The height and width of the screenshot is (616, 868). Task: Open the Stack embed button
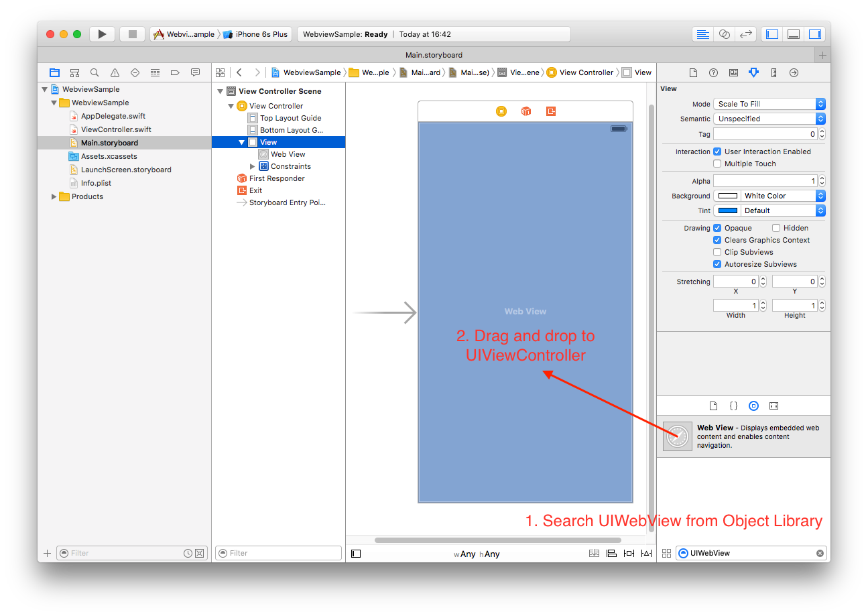pos(594,554)
